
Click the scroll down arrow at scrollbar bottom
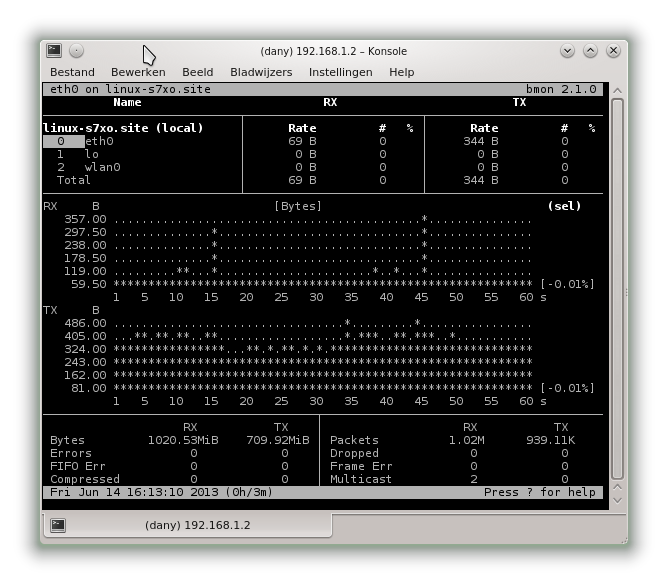click(617, 501)
